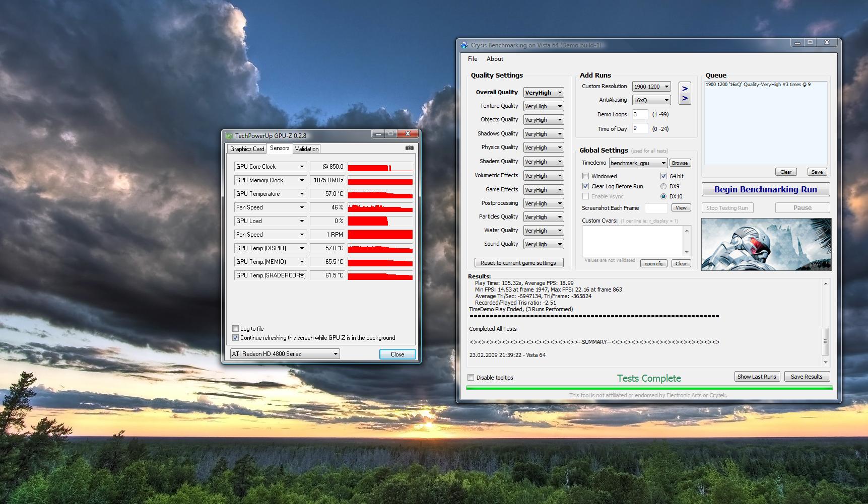This screenshot has height=504, width=868.
Task: Open the Objects Quality dropdown
Action: tap(544, 120)
